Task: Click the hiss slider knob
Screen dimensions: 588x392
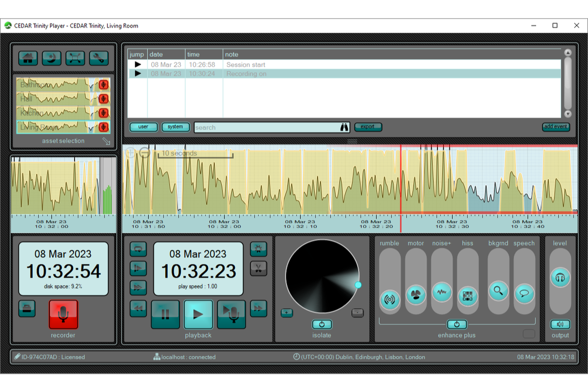Action: click(467, 296)
